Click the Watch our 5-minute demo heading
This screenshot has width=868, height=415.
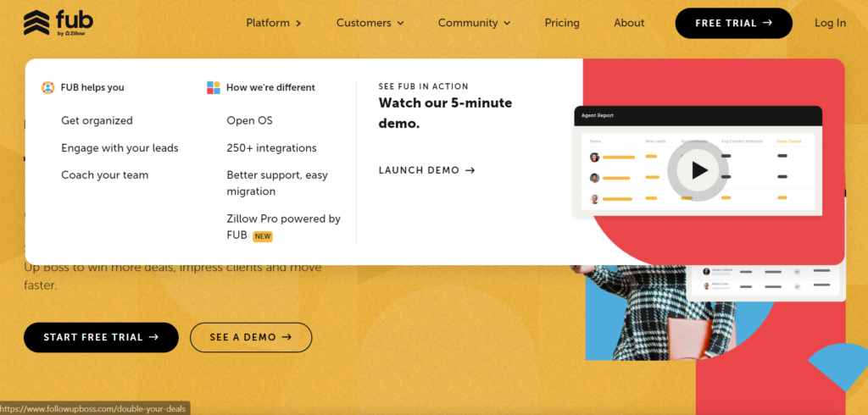[445, 113]
